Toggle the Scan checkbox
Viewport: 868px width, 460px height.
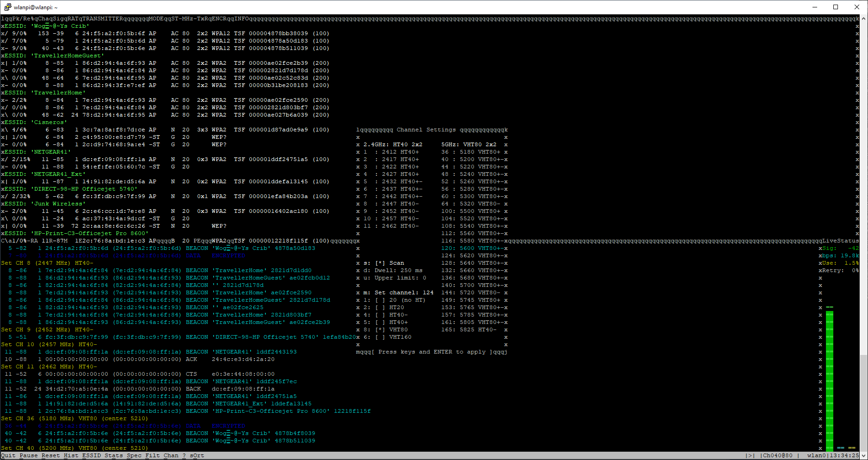click(x=380, y=263)
